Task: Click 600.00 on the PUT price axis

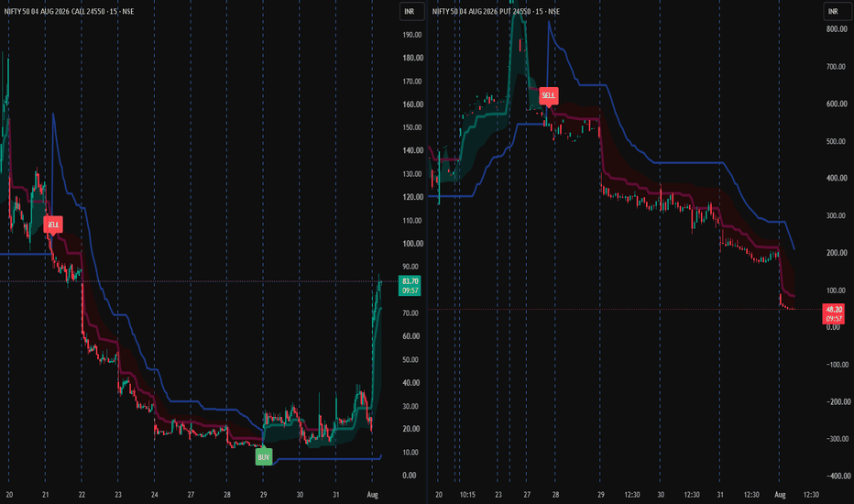Action: click(837, 104)
